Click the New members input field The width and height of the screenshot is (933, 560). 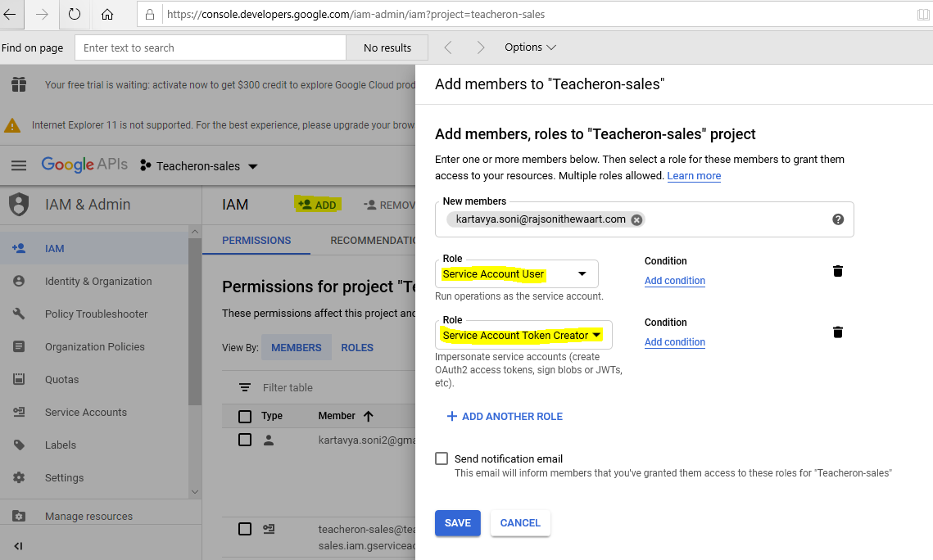click(x=645, y=219)
